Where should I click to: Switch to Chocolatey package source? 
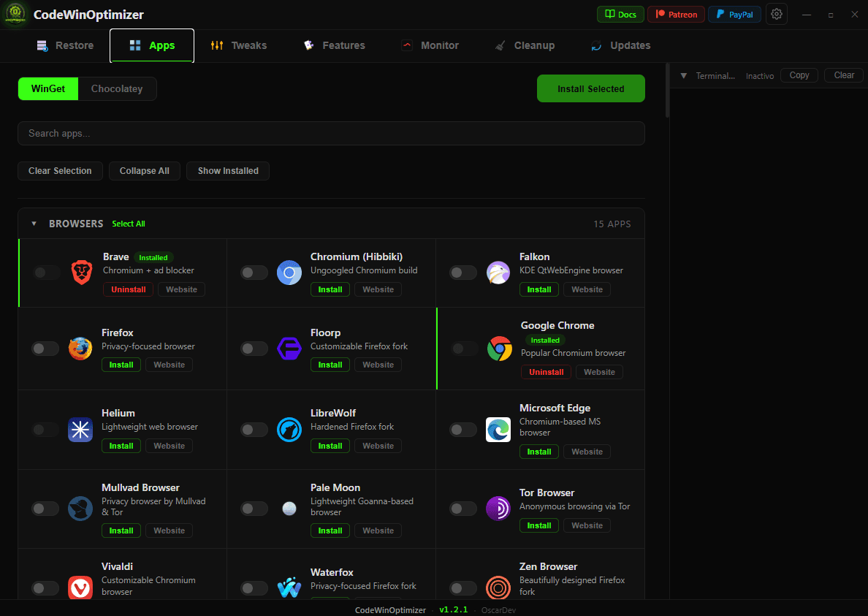click(117, 88)
